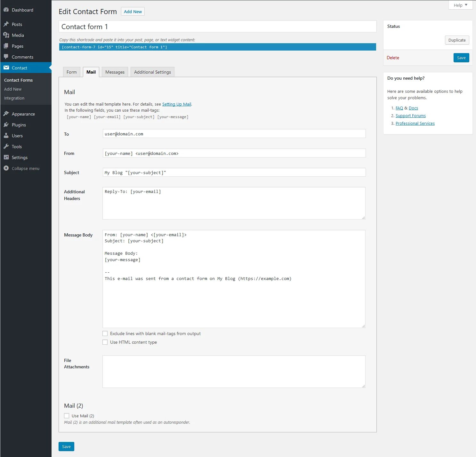This screenshot has width=476, height=457.
Task: Click Message Body textarea resize handle
Action: pyautogui.click(x=363, y=326)
